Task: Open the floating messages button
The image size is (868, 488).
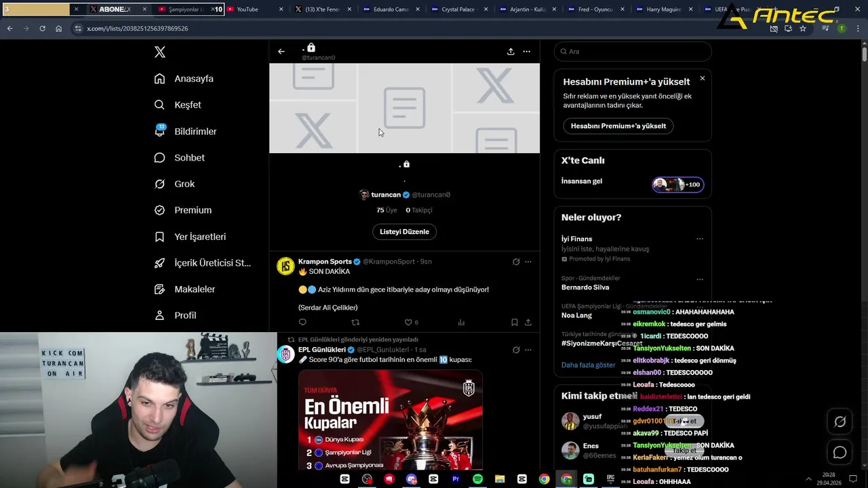Action: tap(840, 453)
